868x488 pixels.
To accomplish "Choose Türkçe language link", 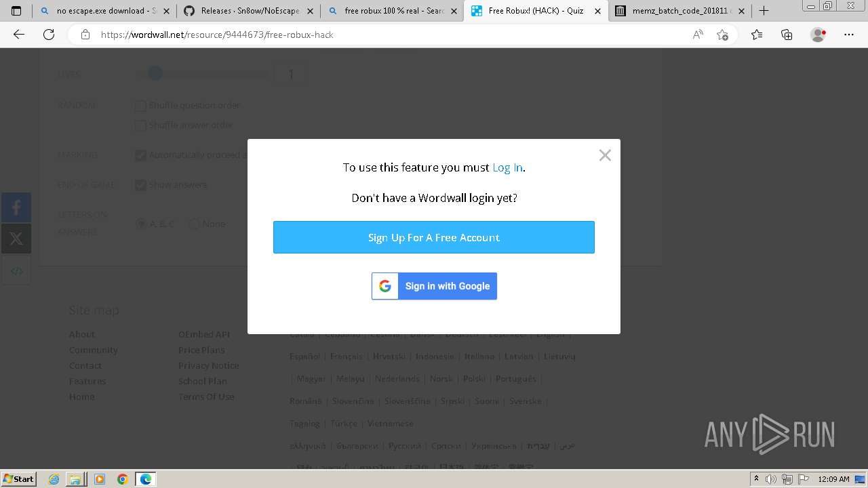I will (344, 423).
